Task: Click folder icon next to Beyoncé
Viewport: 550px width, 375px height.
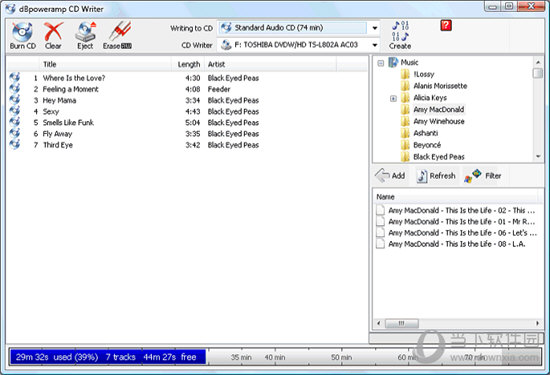Action: tap(405, 145)
